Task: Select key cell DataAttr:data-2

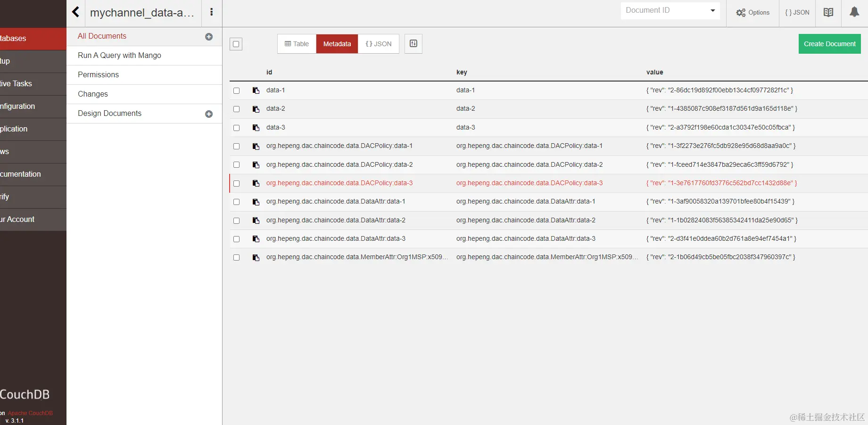Action: click(x=526, y=221)
